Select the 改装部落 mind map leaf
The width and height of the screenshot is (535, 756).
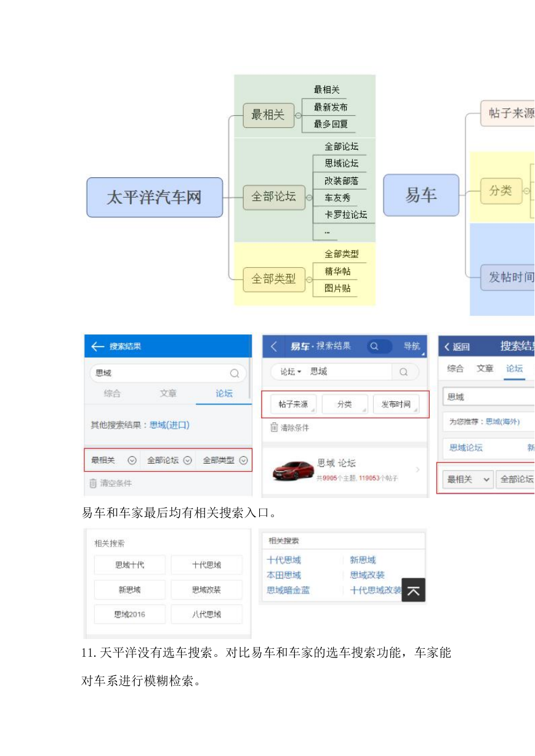(x=342, y=180)
